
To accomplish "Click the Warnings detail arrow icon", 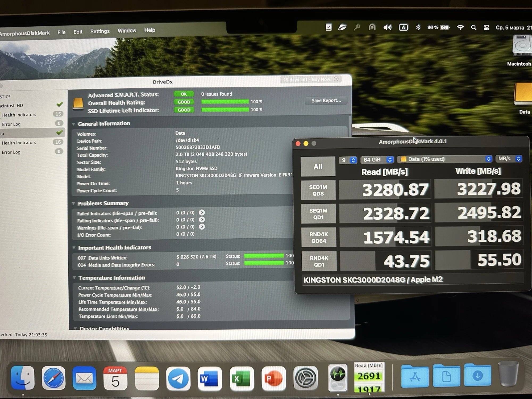I will pos(202,227).
